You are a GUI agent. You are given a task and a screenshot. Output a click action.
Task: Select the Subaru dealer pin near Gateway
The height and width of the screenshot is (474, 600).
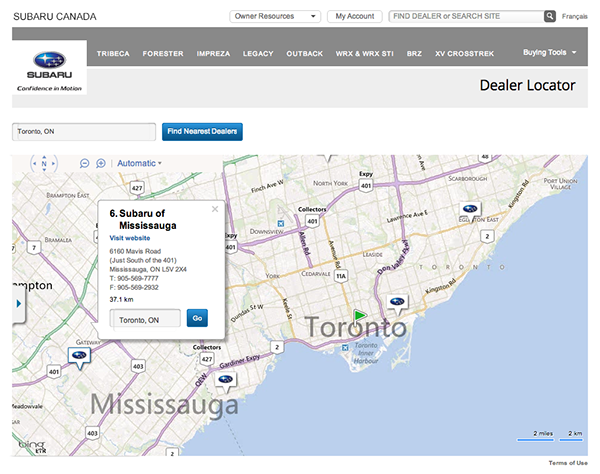(x=79, y=357)
